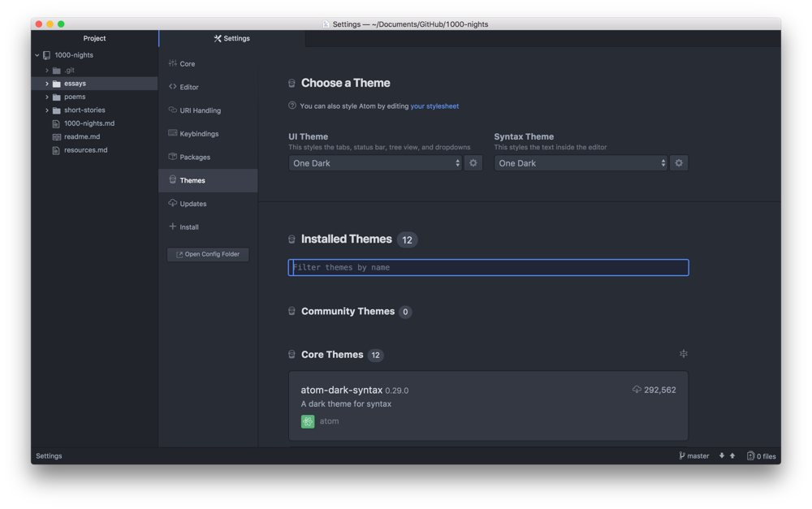Select the essays folder icon
The image size is (812, 509).
(57, 84)
